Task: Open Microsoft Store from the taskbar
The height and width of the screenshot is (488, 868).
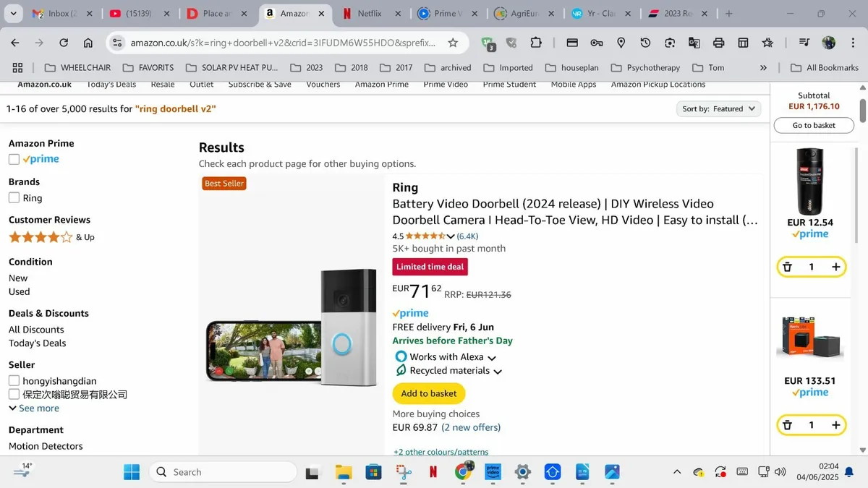Action: (373, 472)
